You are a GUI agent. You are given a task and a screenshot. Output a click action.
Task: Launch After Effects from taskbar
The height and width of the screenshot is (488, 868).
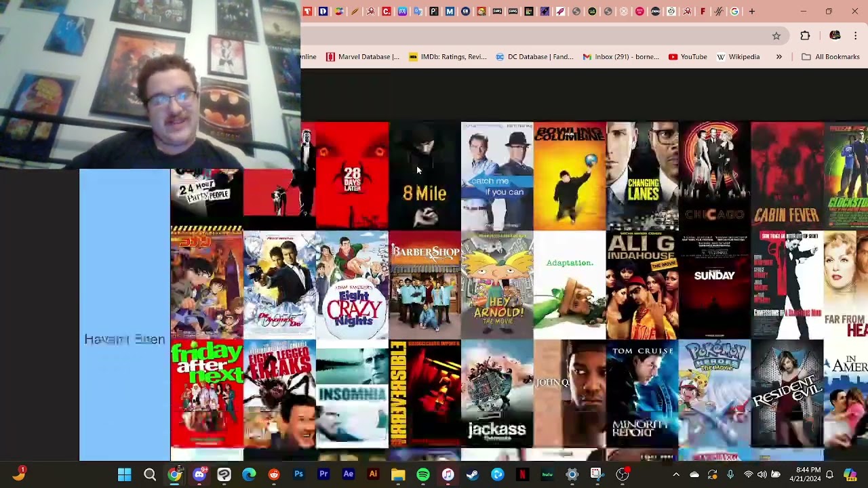coord(349,474)
